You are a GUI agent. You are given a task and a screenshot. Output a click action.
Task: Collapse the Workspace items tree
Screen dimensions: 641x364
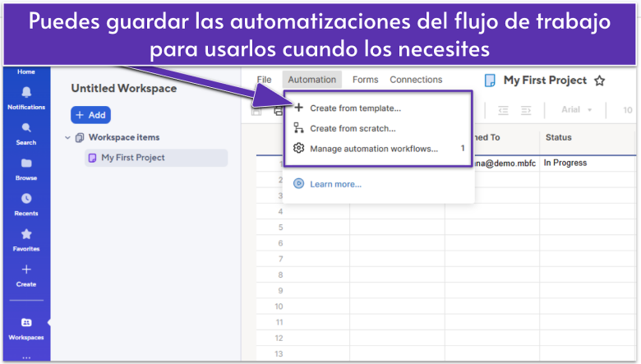point(67,138)
